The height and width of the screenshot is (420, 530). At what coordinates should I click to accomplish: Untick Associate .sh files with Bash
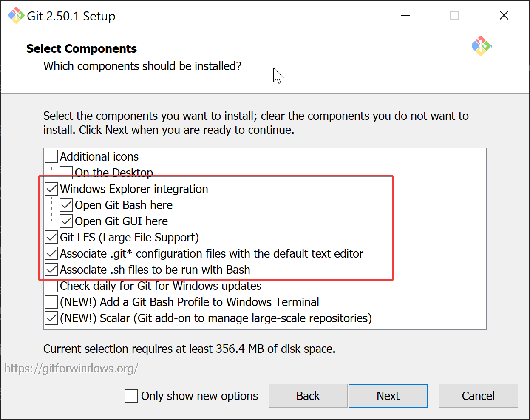pyautogui.click(x=51, y=270)
